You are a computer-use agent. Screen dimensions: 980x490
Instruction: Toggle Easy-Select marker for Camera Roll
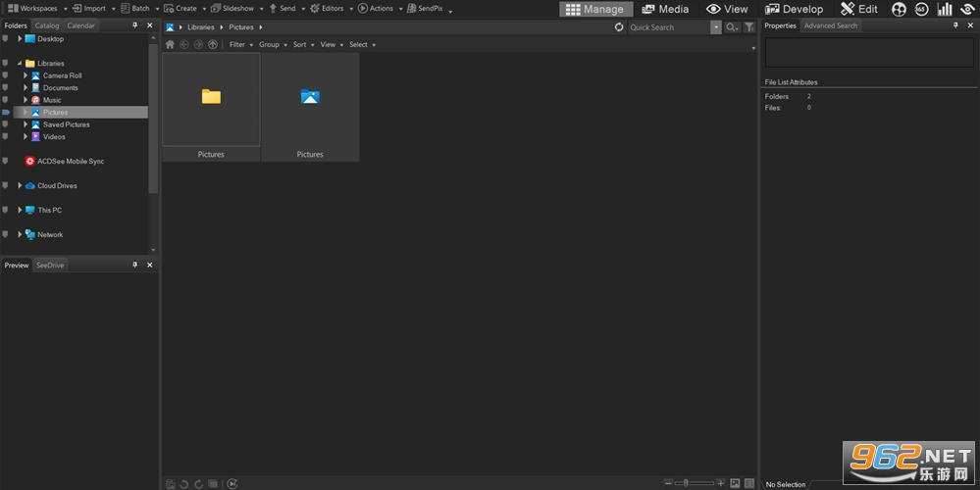(x=6, y=75)
